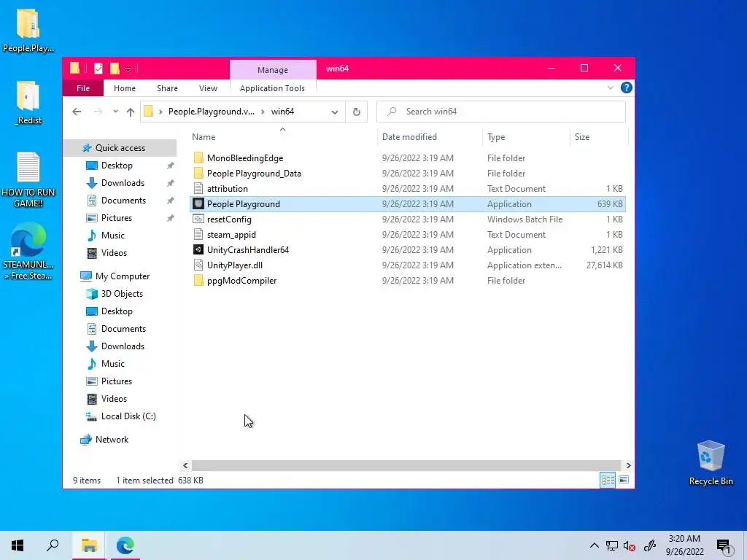Image resolution: width=747 pixels, height=560 pixels.
Task: Click the muted volume tray icon
Action: coord(630,545)
